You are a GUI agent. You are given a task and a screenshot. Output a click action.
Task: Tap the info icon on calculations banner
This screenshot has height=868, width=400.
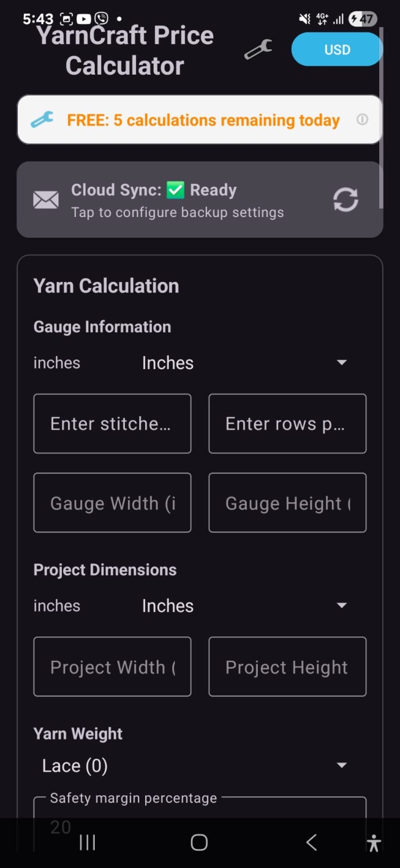tap(362, 120)
